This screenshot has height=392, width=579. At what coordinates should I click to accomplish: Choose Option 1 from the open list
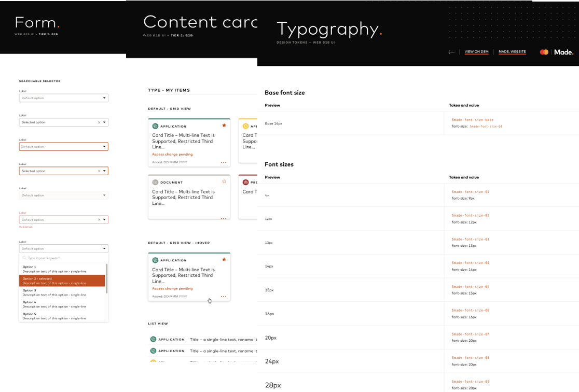coord(62,269)
